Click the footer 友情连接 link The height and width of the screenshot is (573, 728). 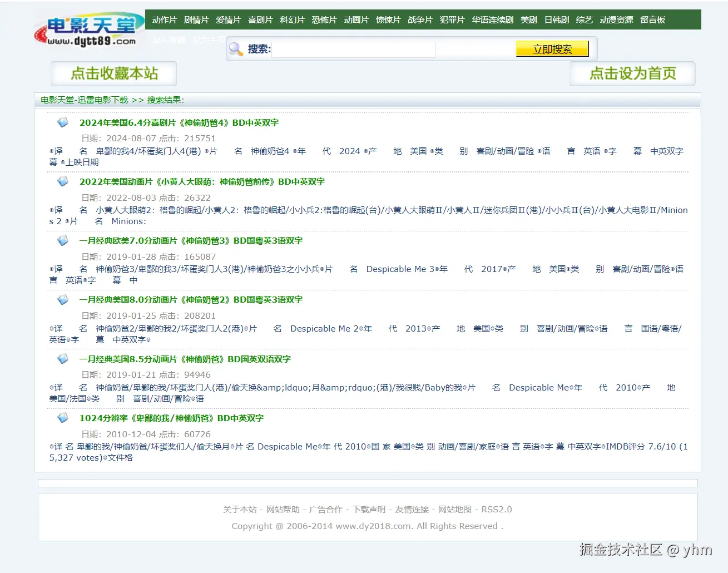pos(412,509)
